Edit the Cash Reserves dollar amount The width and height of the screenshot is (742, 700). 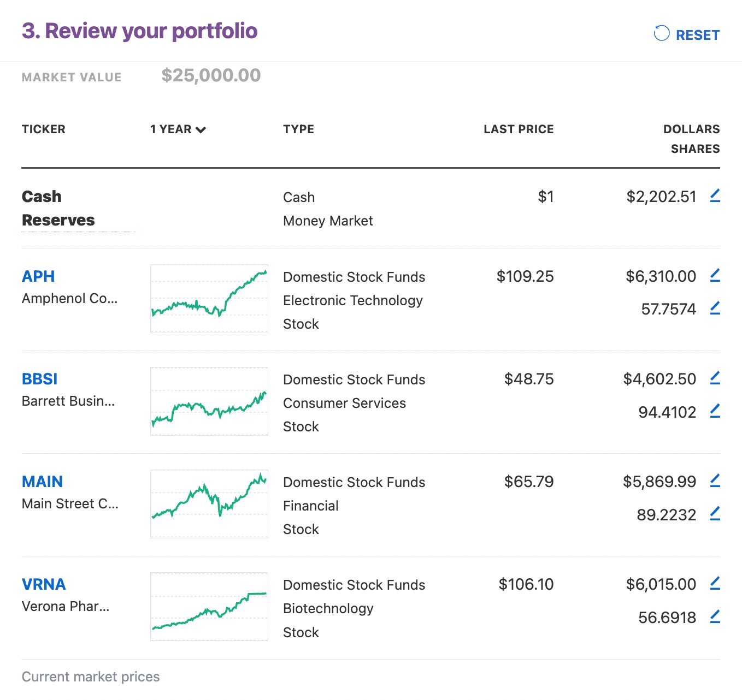(715, 195)
